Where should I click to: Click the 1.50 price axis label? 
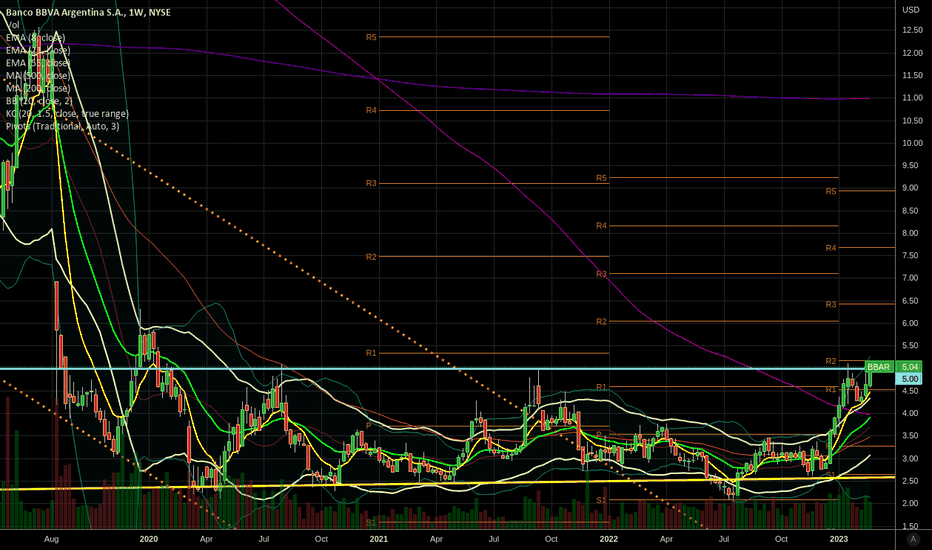click(911, 526)
